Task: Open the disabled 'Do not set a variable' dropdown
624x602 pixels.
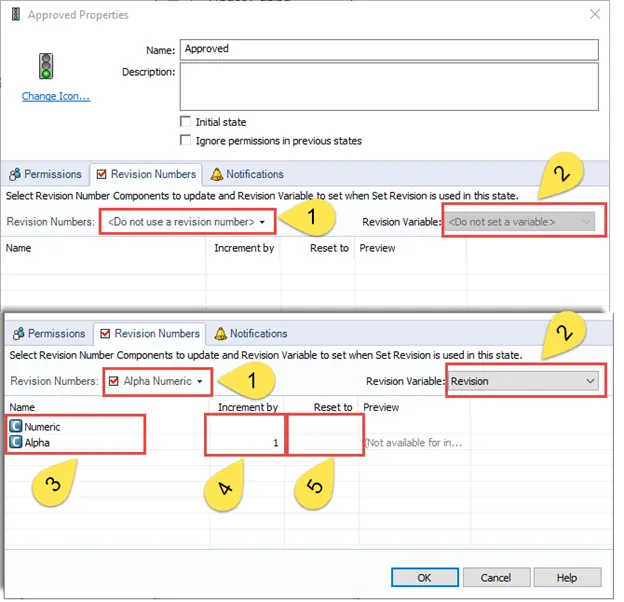Action: coord(520,222)
